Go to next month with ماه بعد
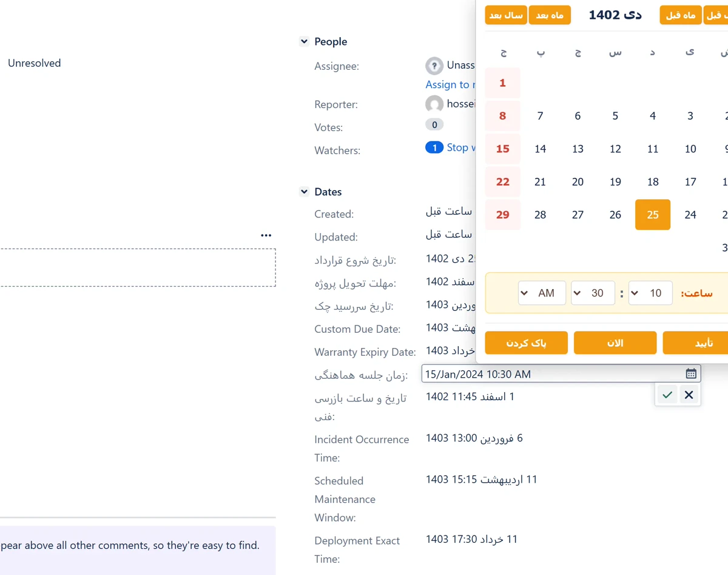The image size is (728, 575). point(550,15)
